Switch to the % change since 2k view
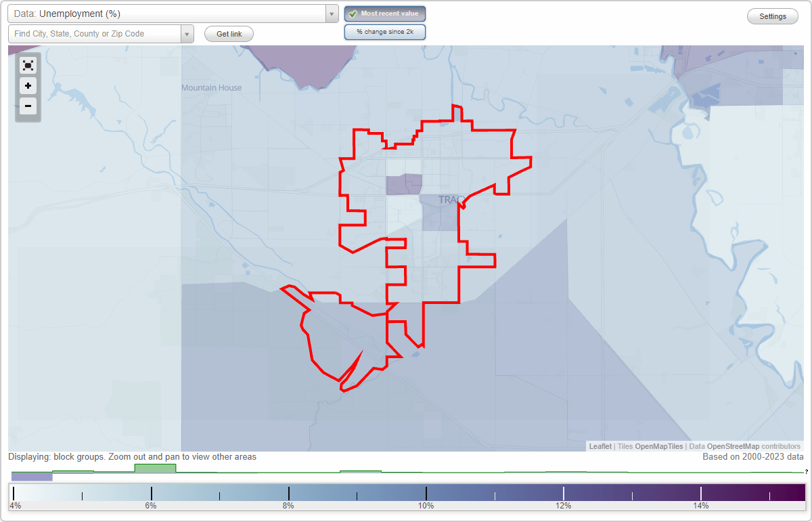 point(384,32)
